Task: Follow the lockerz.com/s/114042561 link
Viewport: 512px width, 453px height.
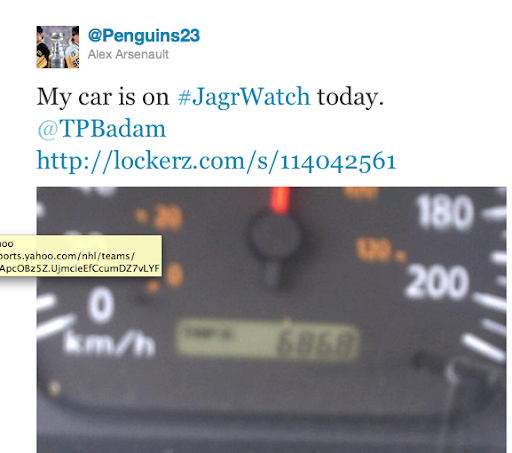Action: 216,161
